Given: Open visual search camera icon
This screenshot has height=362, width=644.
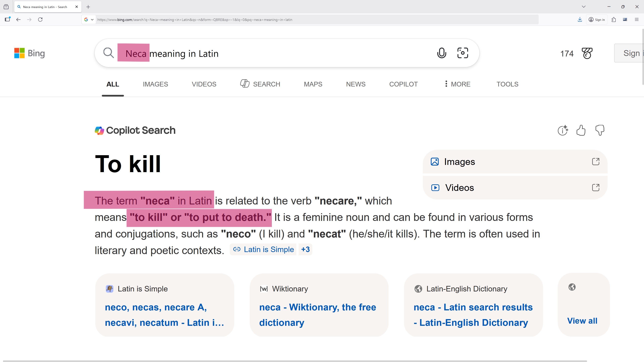Looking at the screenshot, I should tap(463, 53).
